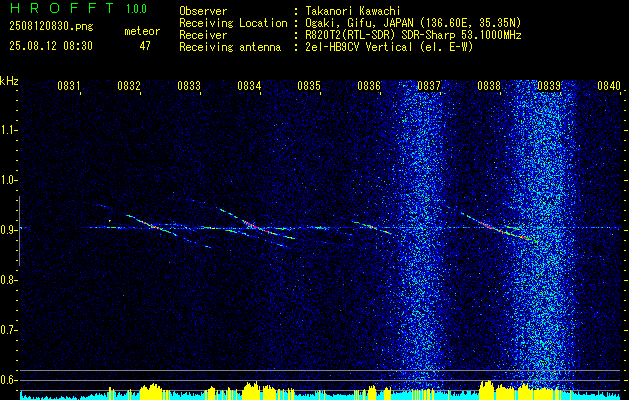Click the 0.7 kHz axis label

(x=8, y=330)
